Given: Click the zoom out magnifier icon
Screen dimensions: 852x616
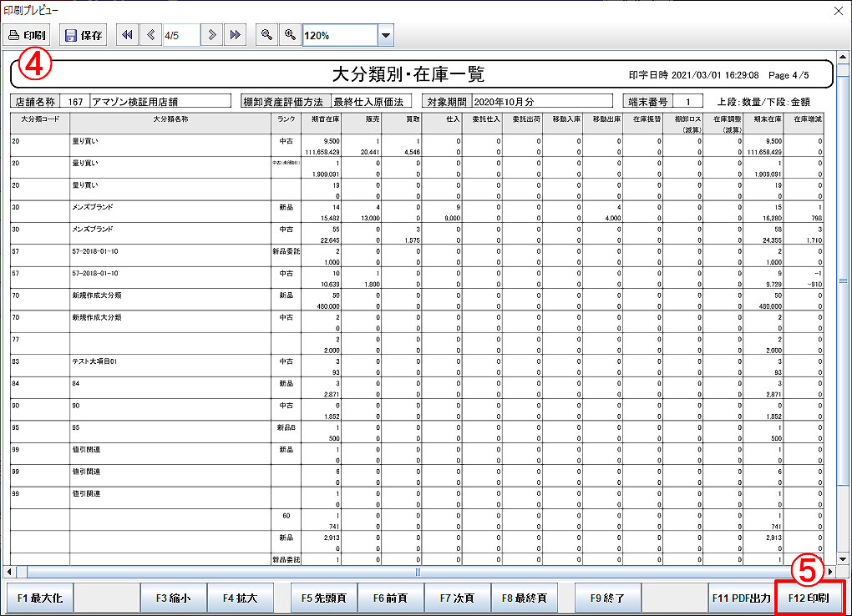Looking at the screenshot, I should click(267, 35).
